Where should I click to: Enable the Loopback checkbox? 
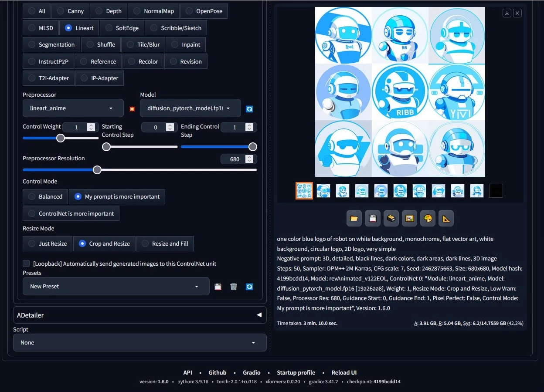pyautogui.click(x=26, y=264)
